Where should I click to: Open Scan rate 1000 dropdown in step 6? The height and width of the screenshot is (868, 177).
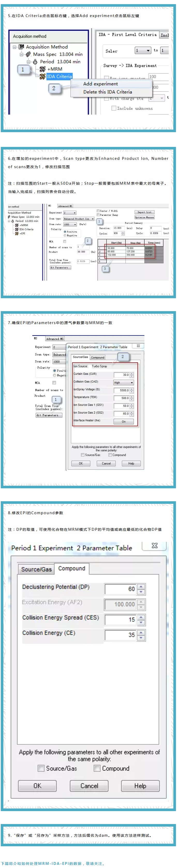[x=70, y=225]
